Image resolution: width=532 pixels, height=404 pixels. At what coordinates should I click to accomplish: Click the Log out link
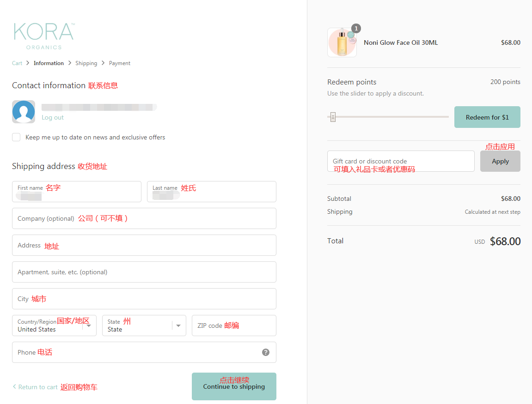coord(53,118)
